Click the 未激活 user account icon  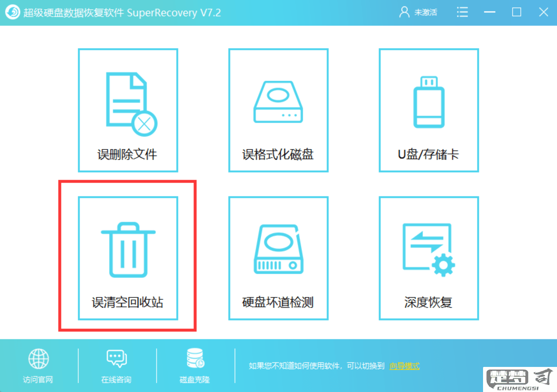coord(404,12)
